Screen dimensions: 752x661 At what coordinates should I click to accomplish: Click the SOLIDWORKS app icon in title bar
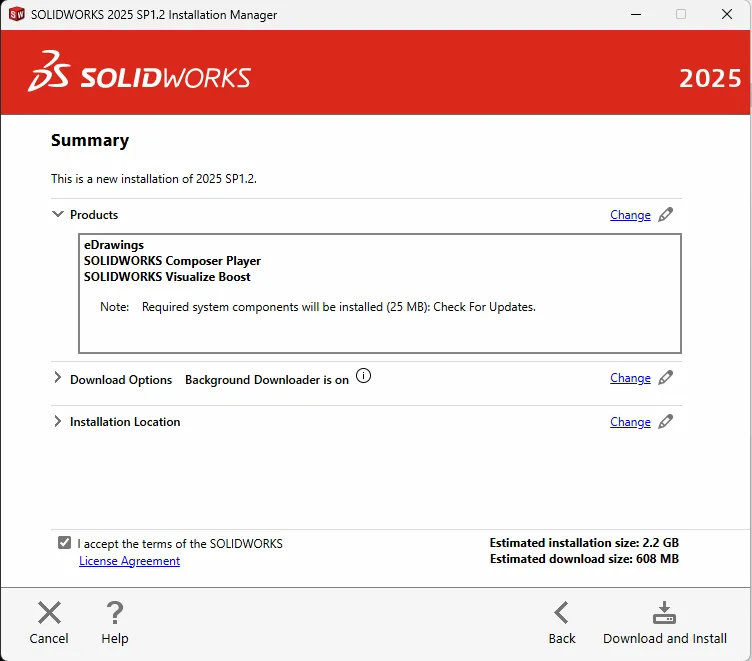click(16, 14)
